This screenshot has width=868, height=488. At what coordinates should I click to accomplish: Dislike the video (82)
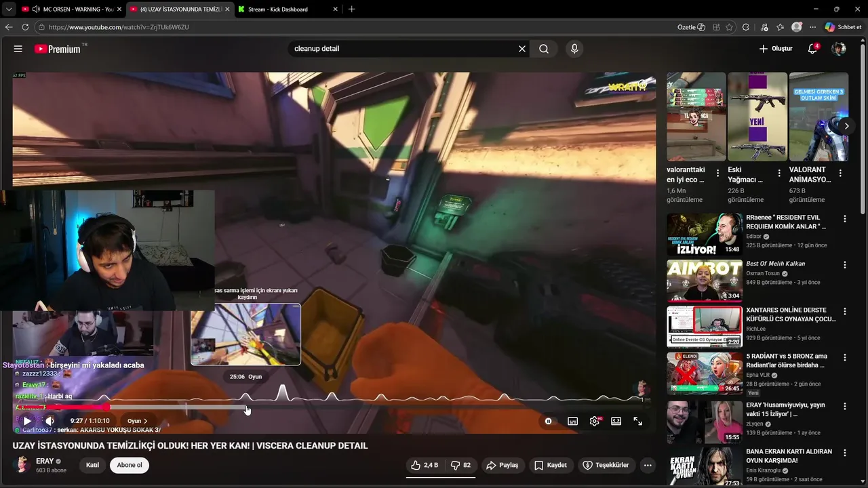click(460, 465)
